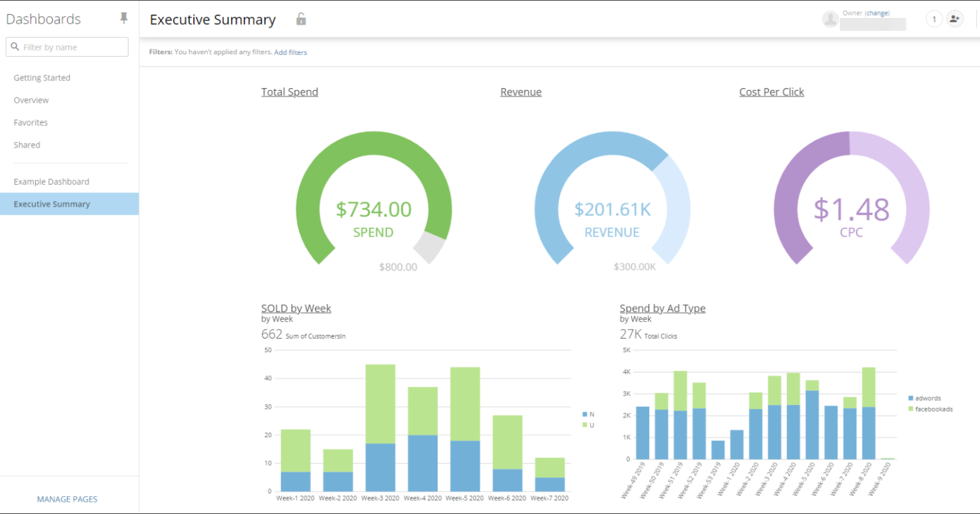
Task: Click the Filter by name input field
Action: 70,47
